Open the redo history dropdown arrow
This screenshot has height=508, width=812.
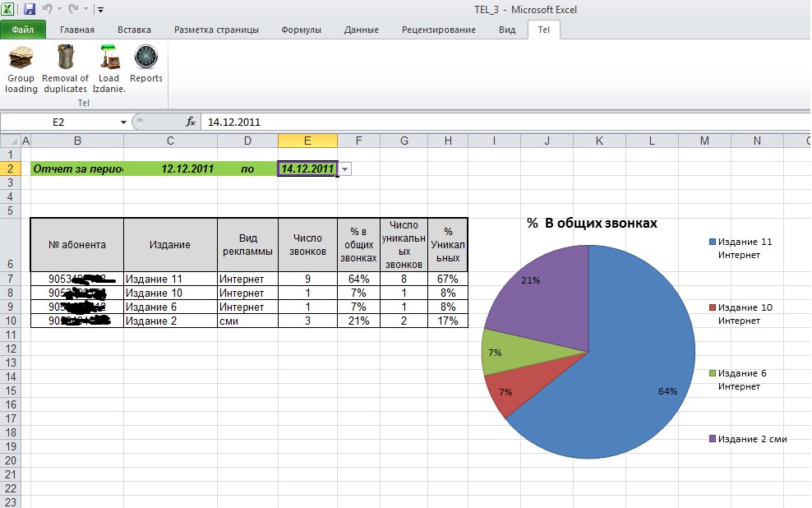86,9
